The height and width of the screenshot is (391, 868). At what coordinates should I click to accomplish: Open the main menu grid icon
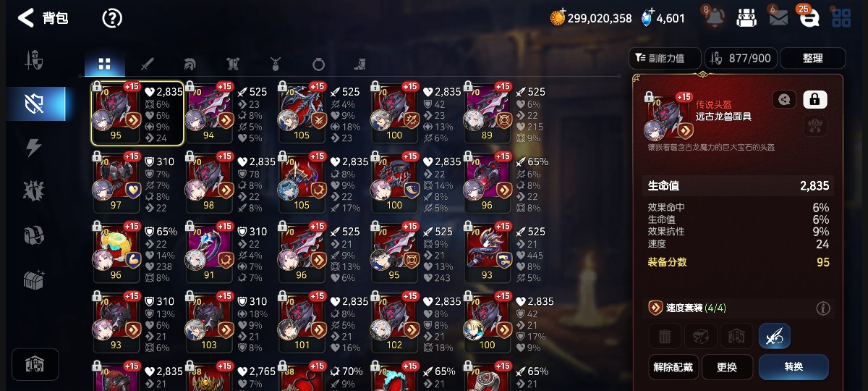pos(841,18)
